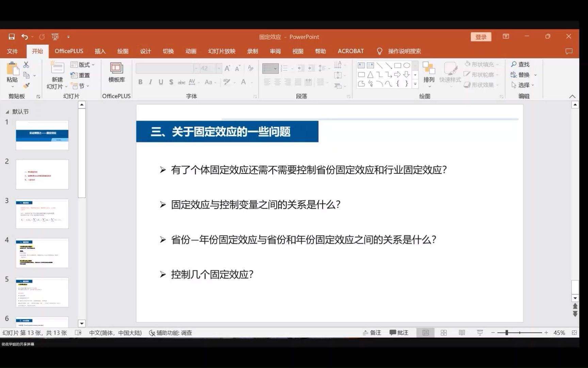Open the ACROBAT ribbon tab
This screenshot has height=368, width=588.
click(x=351, y=51)
